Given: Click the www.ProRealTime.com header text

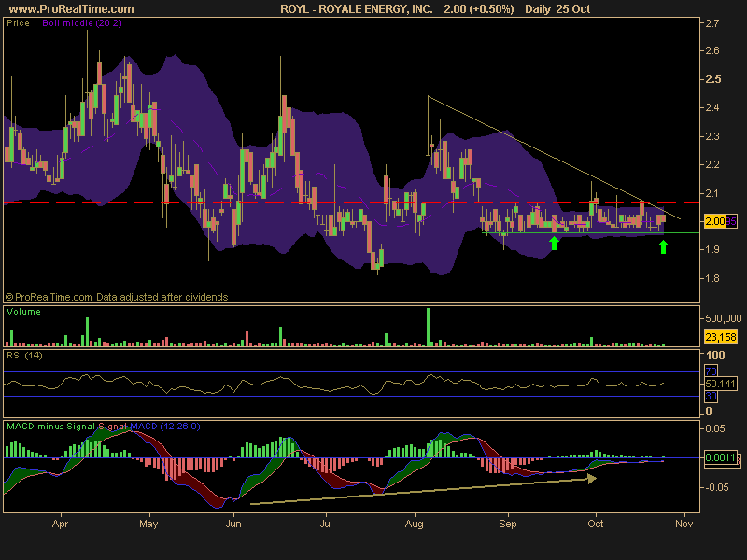Looking at the screenshot, I should click(x=72, y=9).
